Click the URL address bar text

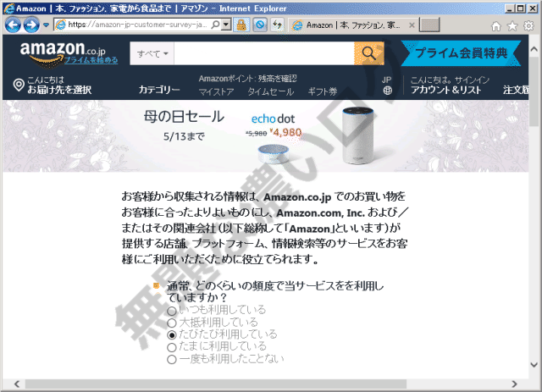coord(137,25)
